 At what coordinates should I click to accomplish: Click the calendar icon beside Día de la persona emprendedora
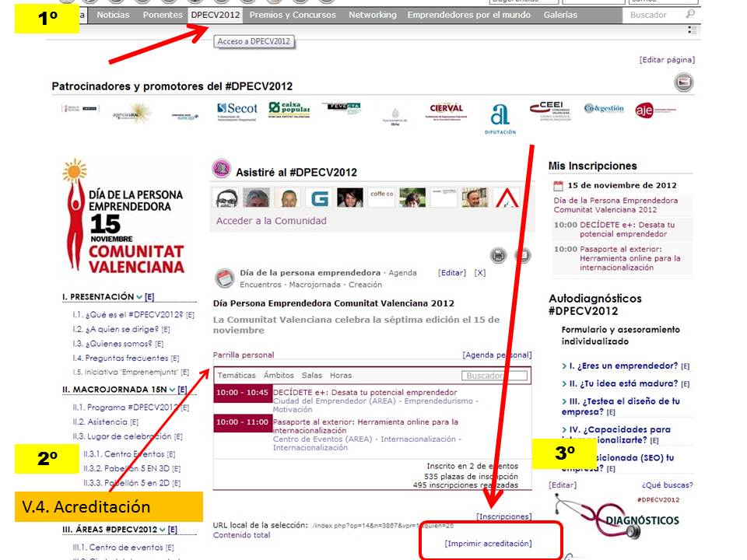(225, 278)
